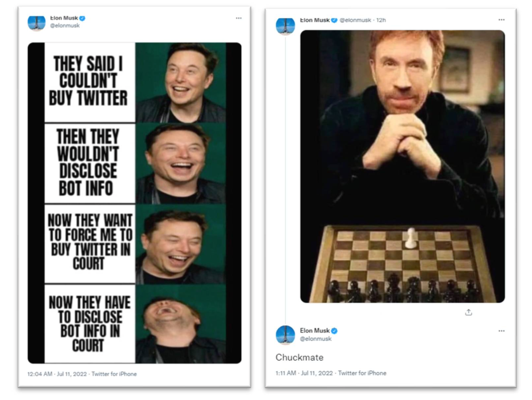Open the four-panel laughing meme image

[x=134, y=203]
